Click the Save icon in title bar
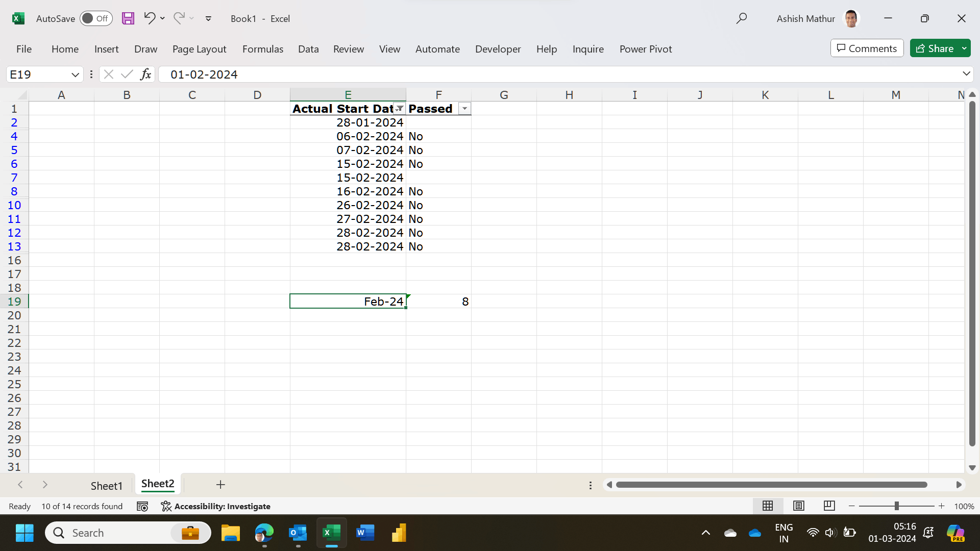The width and height of the screenshot is (980, 551). (x=128, y=18)
